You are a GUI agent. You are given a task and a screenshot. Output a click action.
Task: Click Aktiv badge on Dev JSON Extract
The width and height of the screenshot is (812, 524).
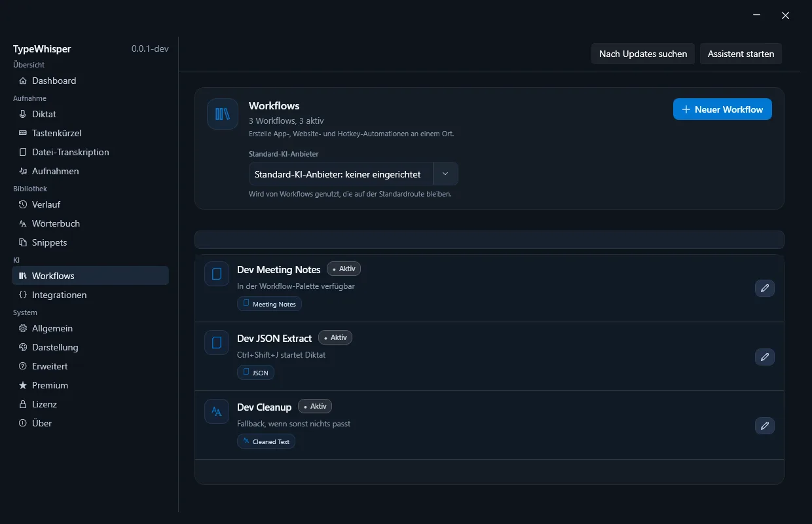[335, 337]
